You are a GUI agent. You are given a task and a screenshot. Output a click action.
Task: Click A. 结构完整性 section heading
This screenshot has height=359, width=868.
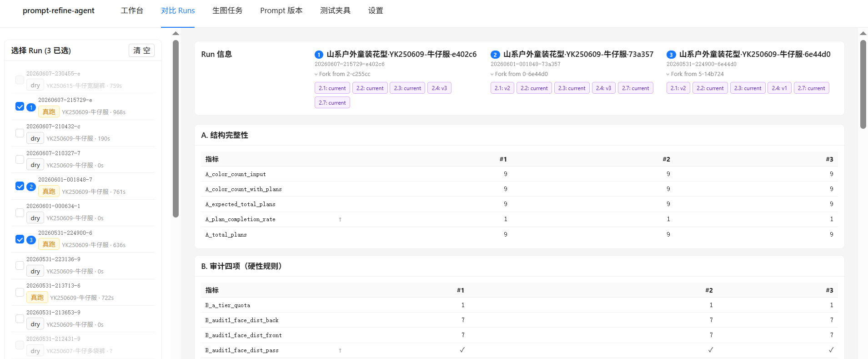pos(225,135)
